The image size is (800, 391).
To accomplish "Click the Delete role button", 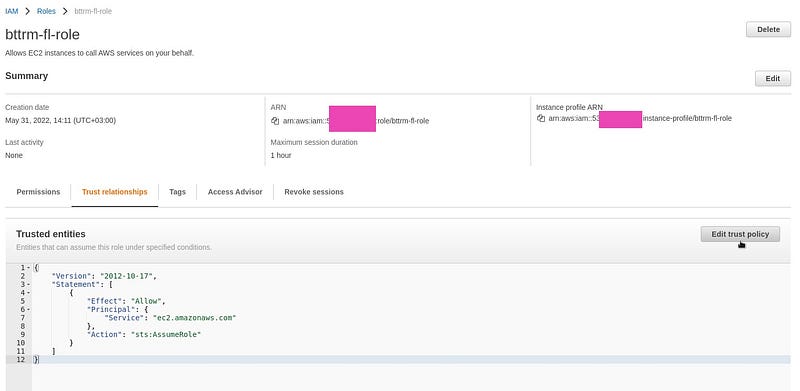I will pos(768,30).
